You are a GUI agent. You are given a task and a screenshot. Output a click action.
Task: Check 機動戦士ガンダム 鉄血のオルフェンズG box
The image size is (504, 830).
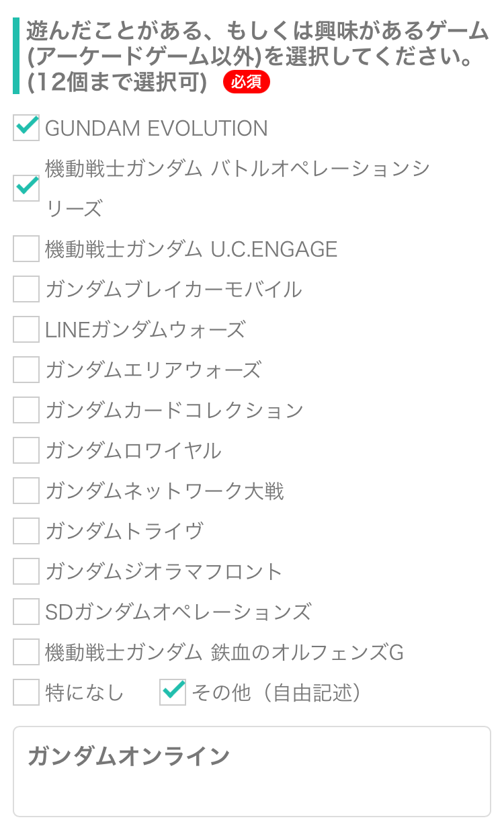tap(26, 652)
